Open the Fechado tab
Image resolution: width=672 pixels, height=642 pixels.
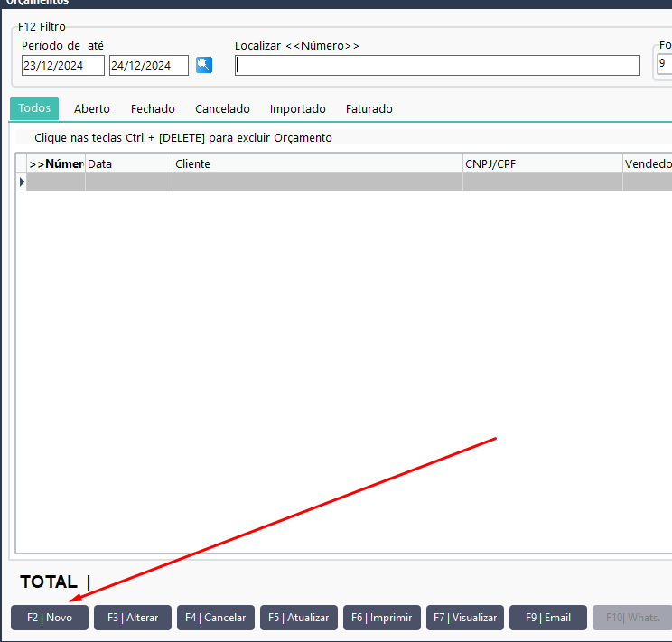[x=153, y=109]
